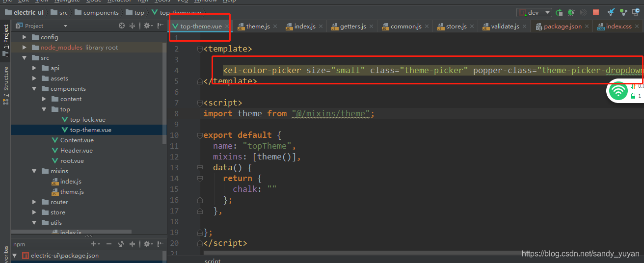Select root.vue in the project tree
The image size is (644, 263).
point(72,161)
